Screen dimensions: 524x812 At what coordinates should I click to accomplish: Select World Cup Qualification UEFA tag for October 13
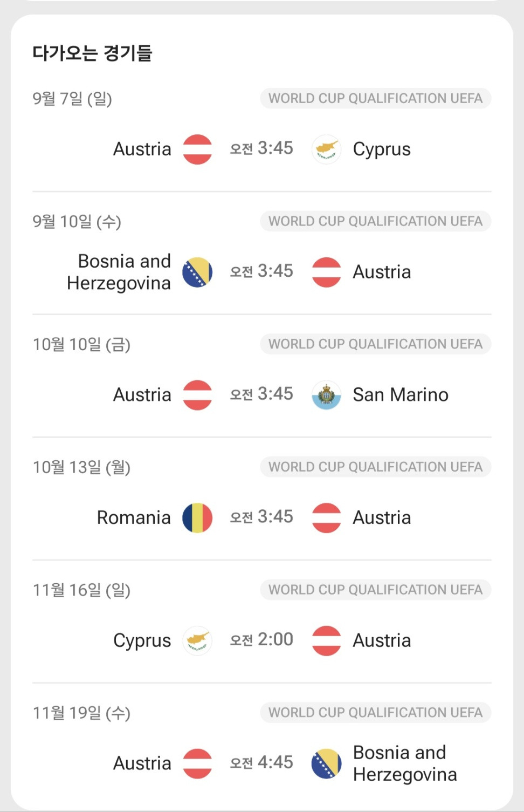[x=376, y=467]
